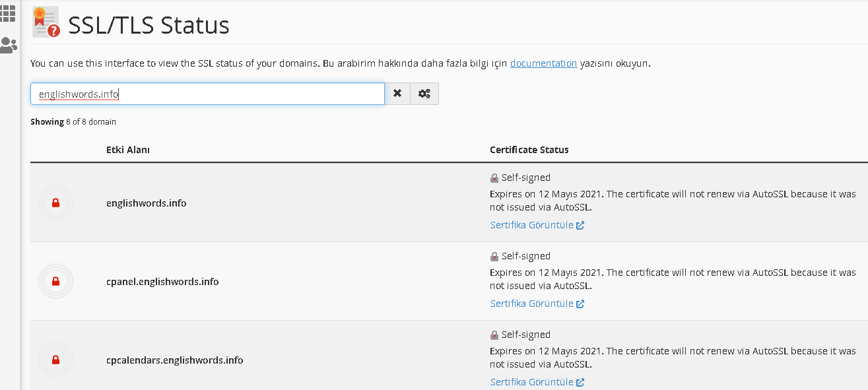Click the SSL/TLS Status certificate icon

pos(46,23)
